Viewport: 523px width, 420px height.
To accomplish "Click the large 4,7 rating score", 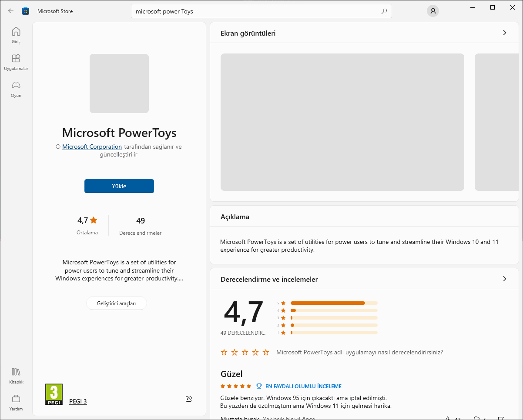I will tap(244, 312).
